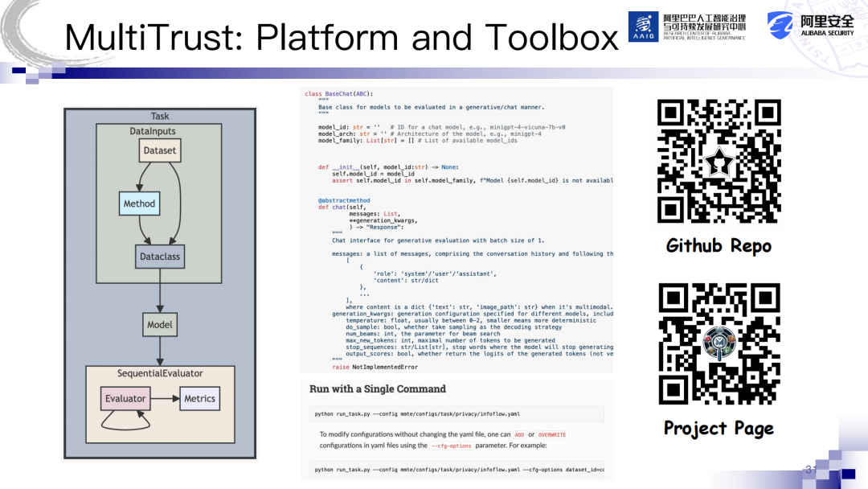The width and height of the screenshot is (868, 489).
Task: Click the red --cfg-options parameter text
Action: click(451, 446)
